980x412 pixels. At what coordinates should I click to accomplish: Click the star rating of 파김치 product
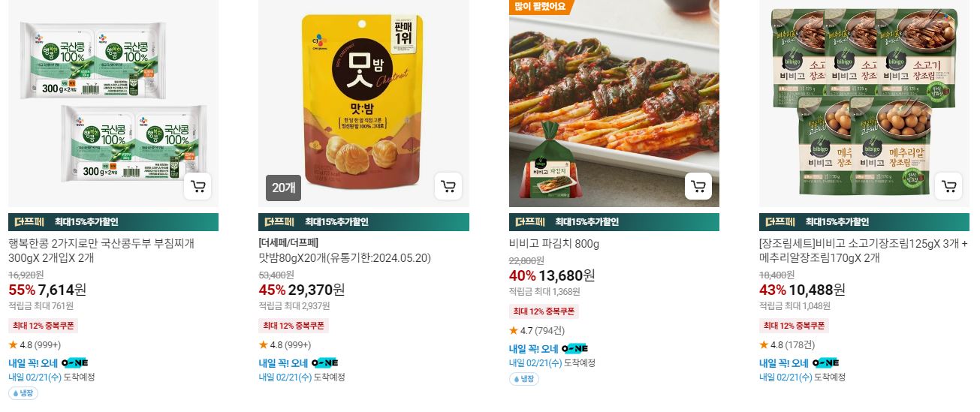tap(537, 330)
